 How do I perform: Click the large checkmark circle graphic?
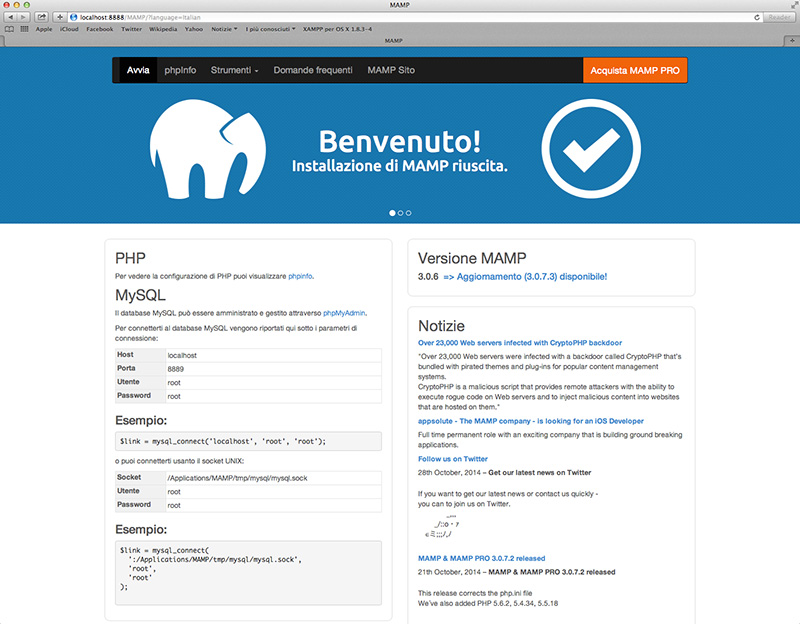591,148
